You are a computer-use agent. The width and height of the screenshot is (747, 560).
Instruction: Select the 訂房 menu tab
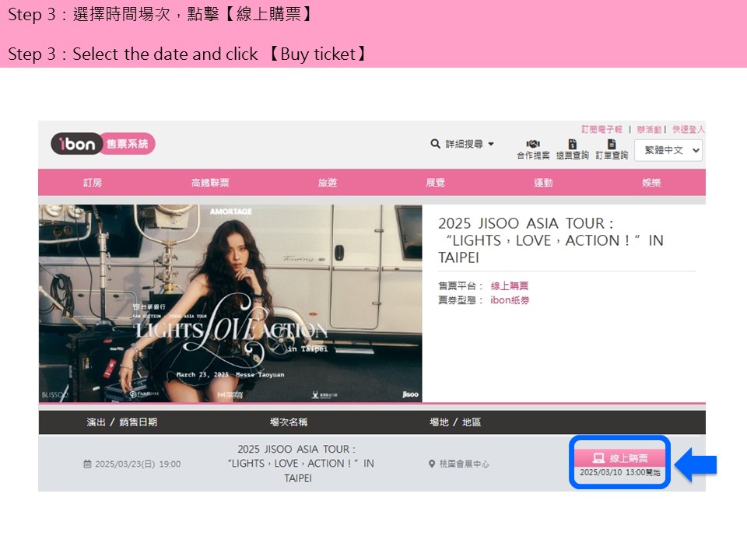coord(93,183)
